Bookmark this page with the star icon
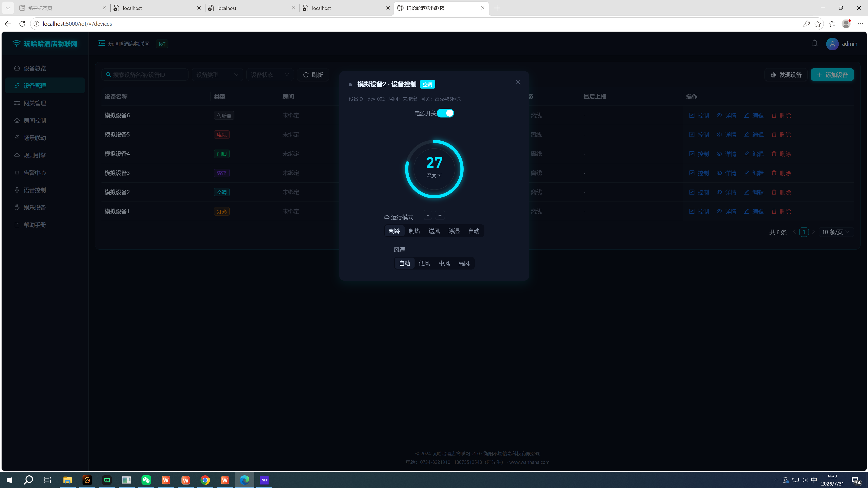This screenshot has height=488, width=868. 818,23
